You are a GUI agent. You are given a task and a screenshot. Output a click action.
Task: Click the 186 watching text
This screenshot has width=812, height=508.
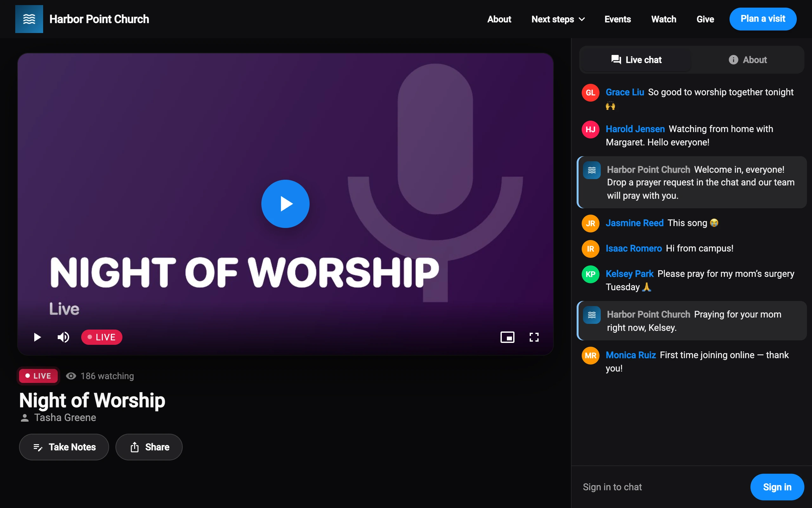(x=107, y=376)
